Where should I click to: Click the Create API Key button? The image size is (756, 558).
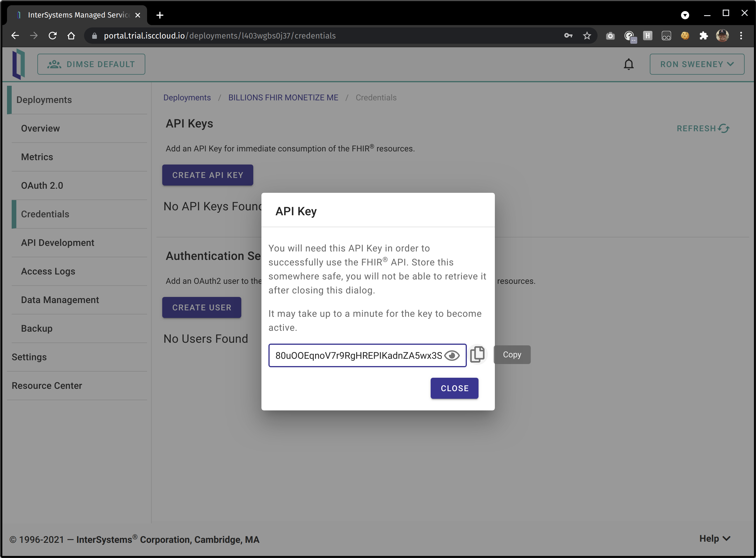(207, 175)
